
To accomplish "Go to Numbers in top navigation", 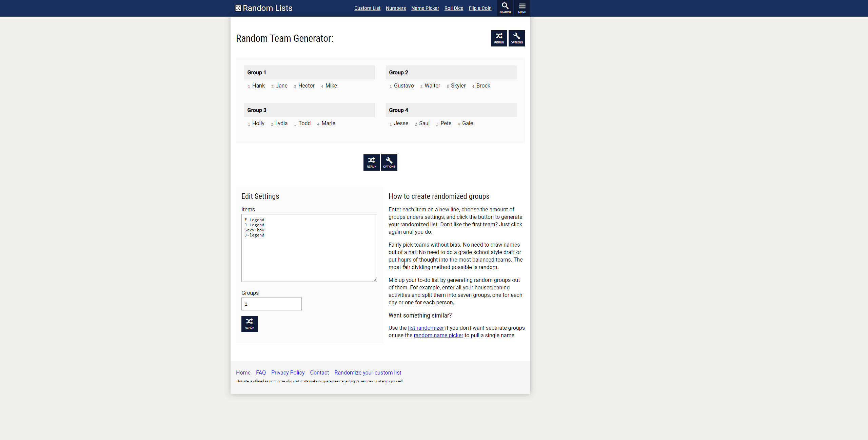I will (396, 8).
